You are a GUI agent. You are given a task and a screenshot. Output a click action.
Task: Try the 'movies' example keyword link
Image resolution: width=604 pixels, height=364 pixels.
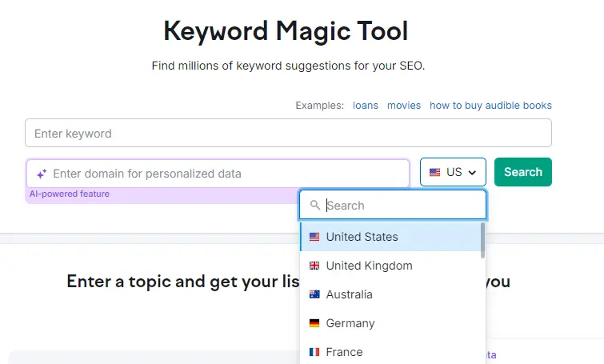tap(404, 105)
